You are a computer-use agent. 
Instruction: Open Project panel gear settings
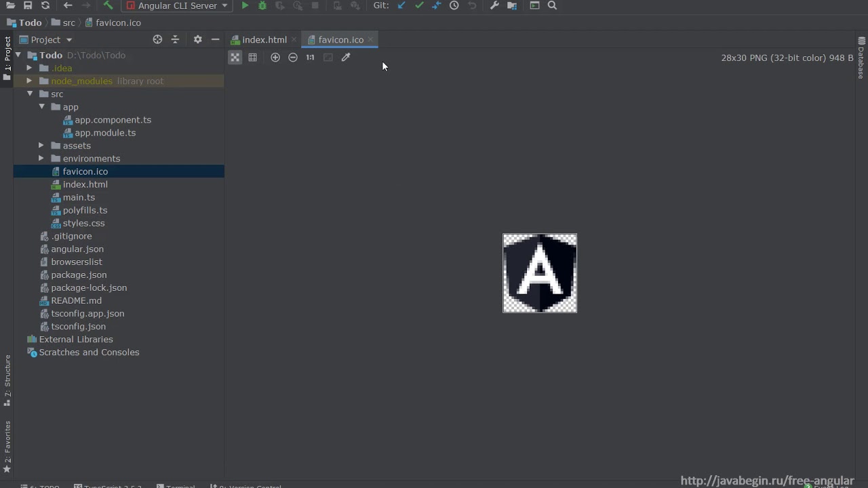coord(197,39)
